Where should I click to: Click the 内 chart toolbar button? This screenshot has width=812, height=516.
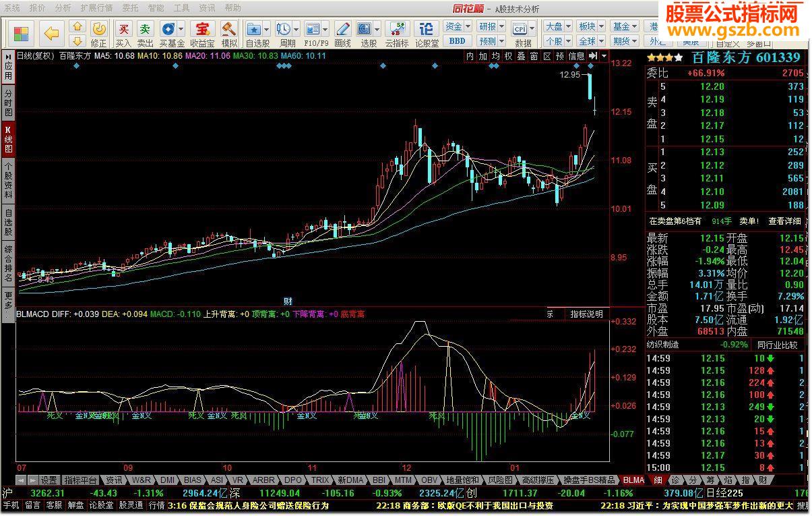[470, 57]
